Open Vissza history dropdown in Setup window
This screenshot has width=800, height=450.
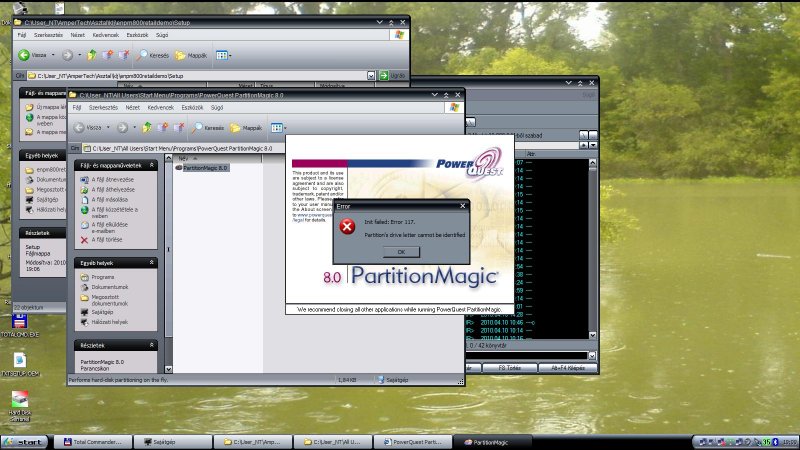tap(53, 55)
